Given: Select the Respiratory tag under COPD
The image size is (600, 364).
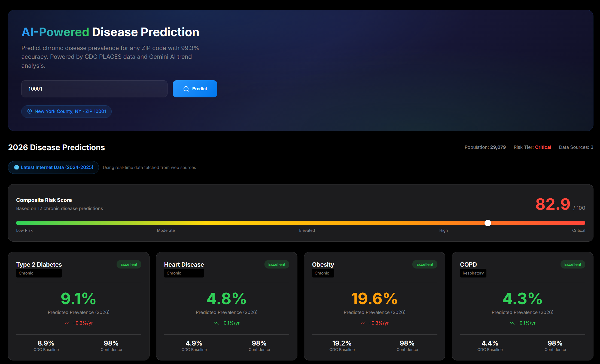Looking at the screenshot, I should click(x=473, y=273).
